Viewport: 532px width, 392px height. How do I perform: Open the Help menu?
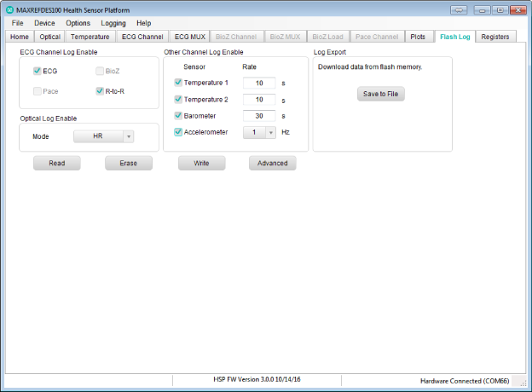(143, 23)
